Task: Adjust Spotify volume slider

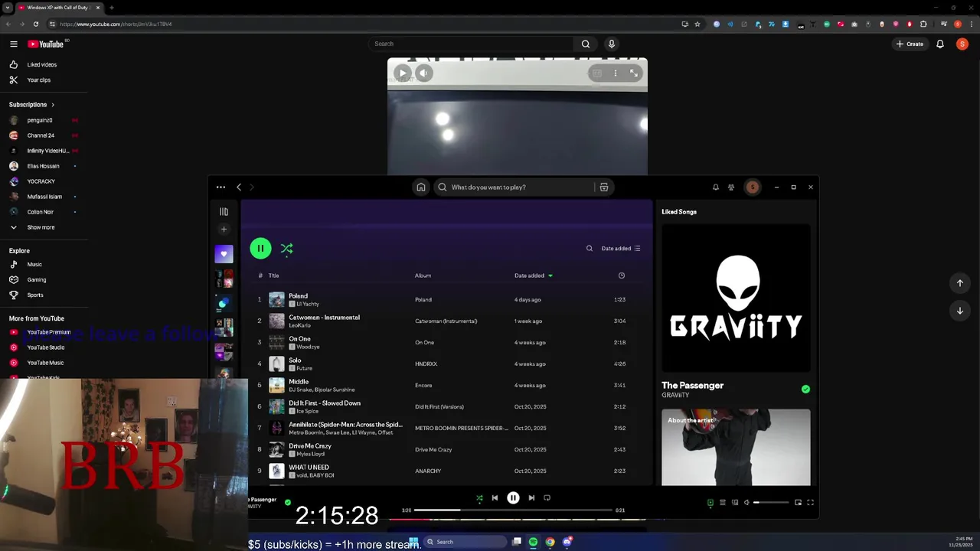Action: pyautogui.click(x=771, y=502)
